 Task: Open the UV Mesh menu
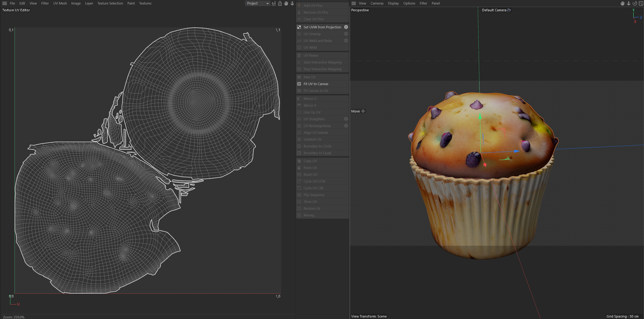coord(60,3)
